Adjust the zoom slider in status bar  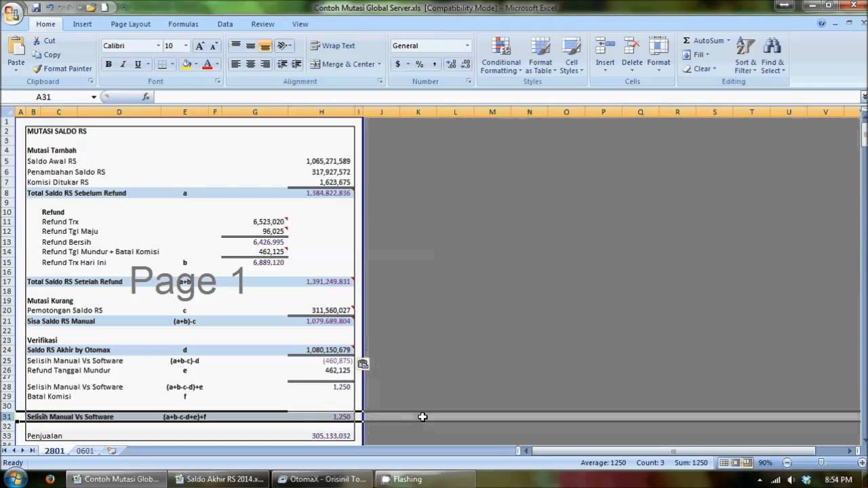click(x=821, y=463)
